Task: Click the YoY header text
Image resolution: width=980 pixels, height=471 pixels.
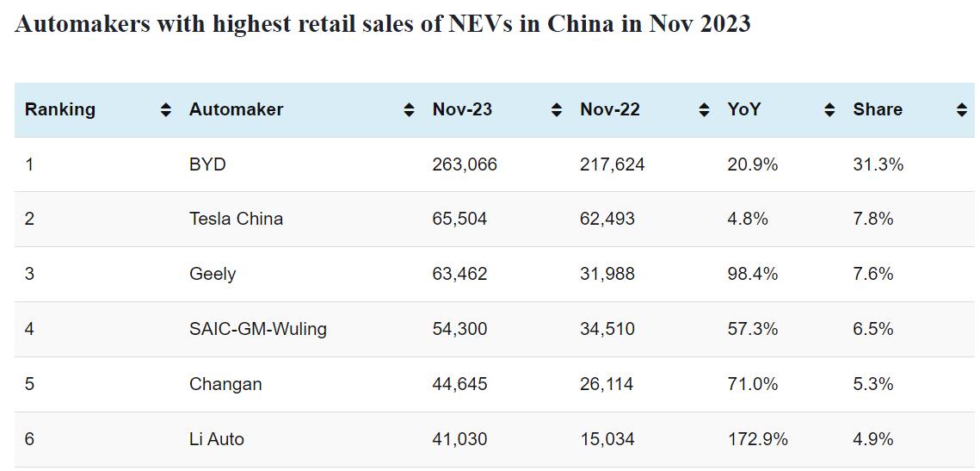Action: (x=744, y=109)
